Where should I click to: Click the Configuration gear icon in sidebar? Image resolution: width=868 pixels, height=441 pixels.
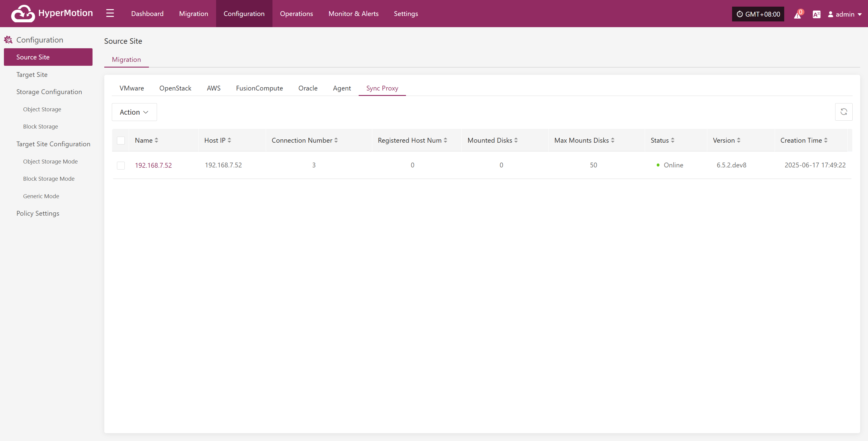(8, 40)
